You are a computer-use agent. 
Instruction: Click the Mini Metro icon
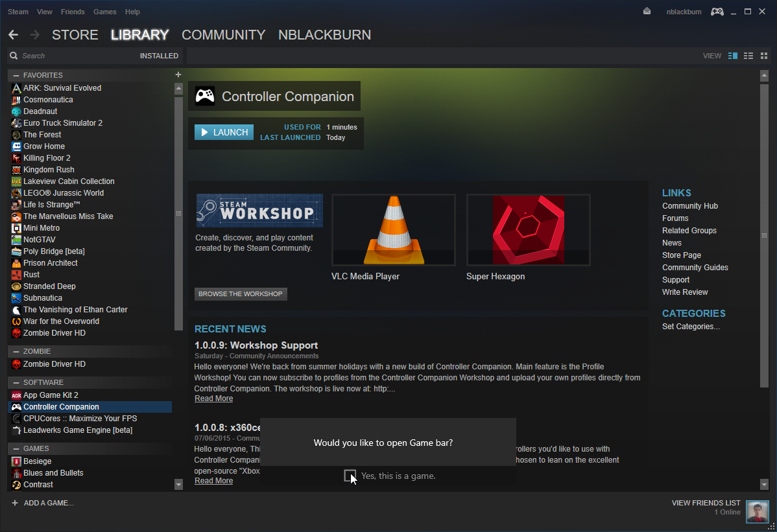point(16,228)
